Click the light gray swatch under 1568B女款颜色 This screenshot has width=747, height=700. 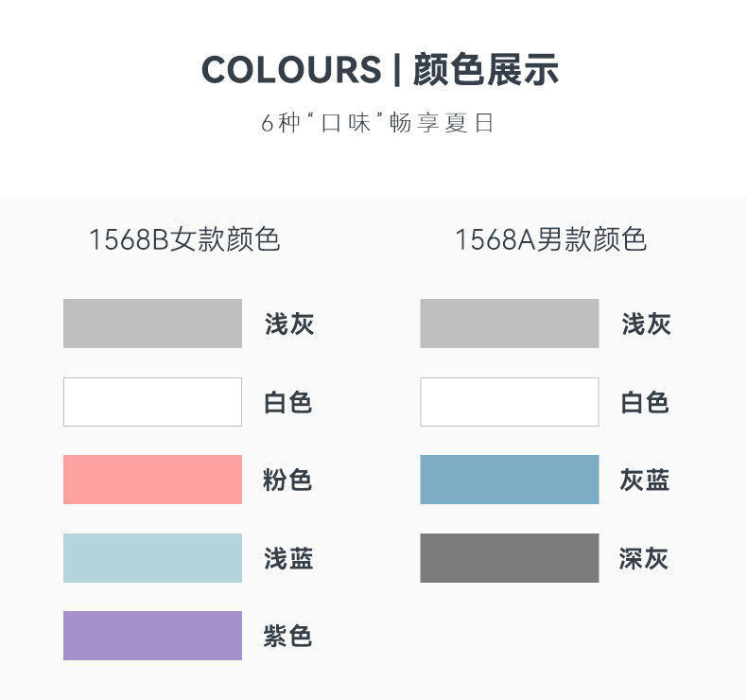152,324
